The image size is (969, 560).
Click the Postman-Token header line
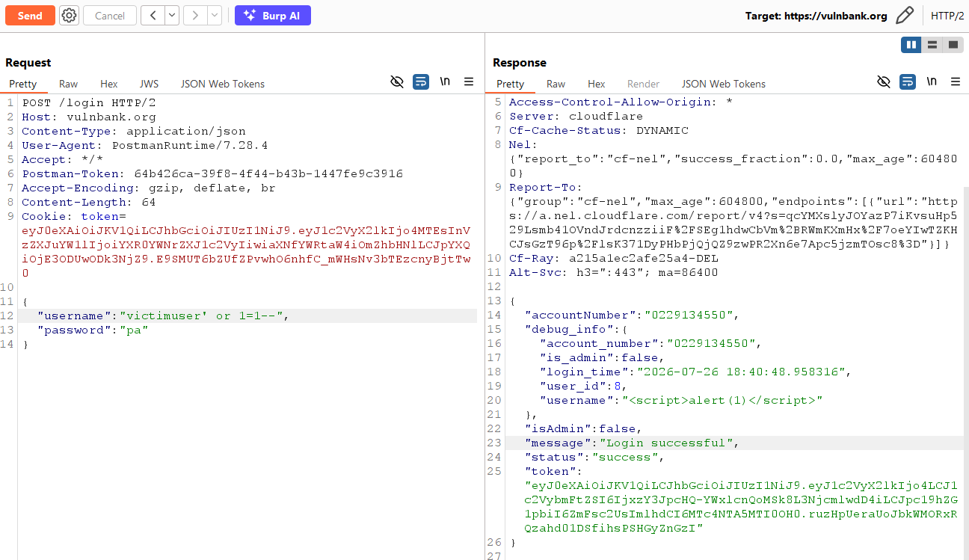point(212,173)
